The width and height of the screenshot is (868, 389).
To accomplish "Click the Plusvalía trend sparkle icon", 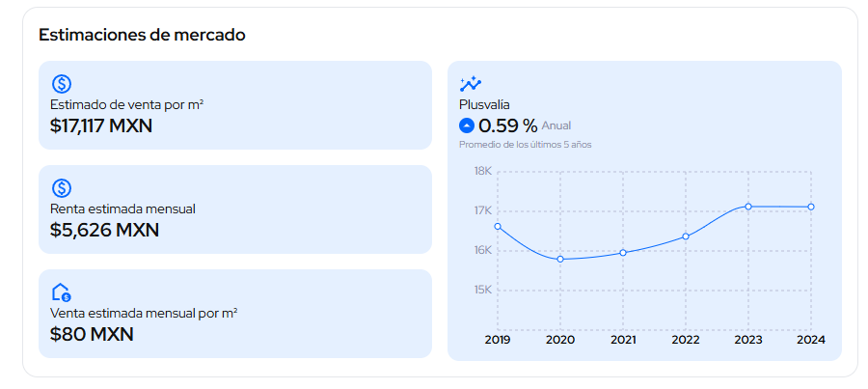I will pyautogui.click(x=470, y=84).
